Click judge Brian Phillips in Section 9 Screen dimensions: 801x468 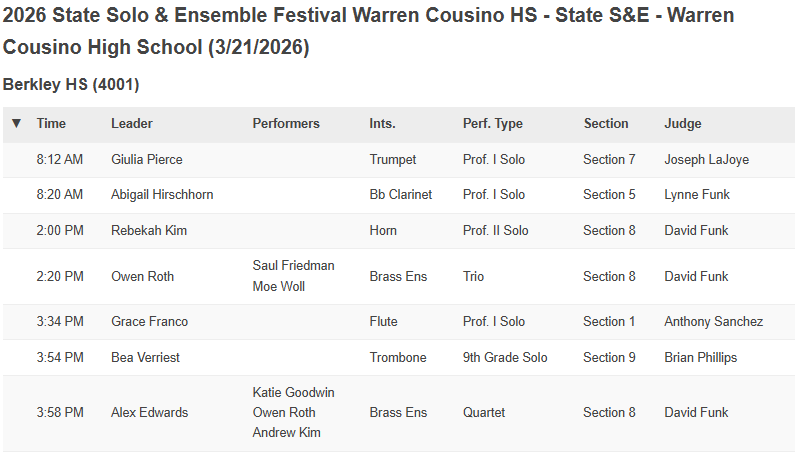coord(700,358)
